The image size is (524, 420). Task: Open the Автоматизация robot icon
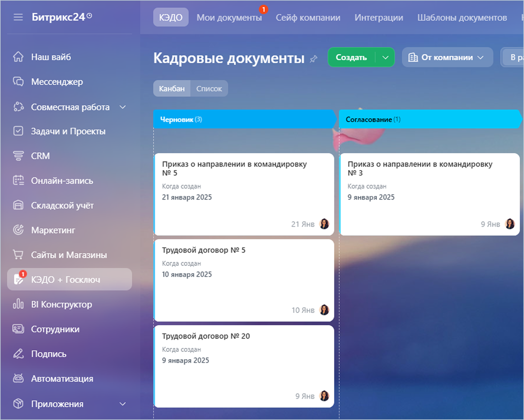[18, 378]
